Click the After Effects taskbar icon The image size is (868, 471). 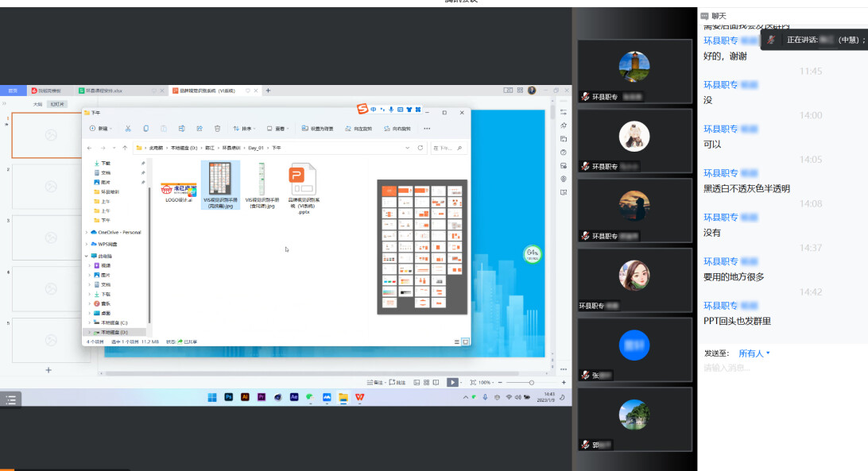tap(293, 396)
